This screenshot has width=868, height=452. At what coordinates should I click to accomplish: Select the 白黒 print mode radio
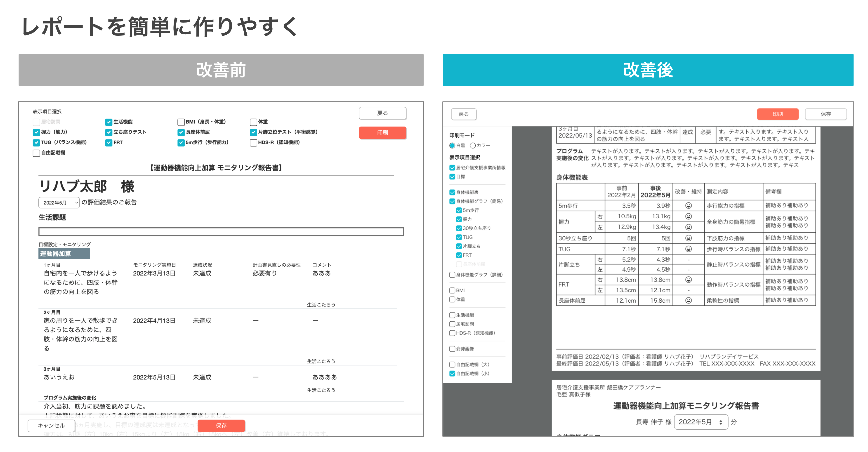452,146
